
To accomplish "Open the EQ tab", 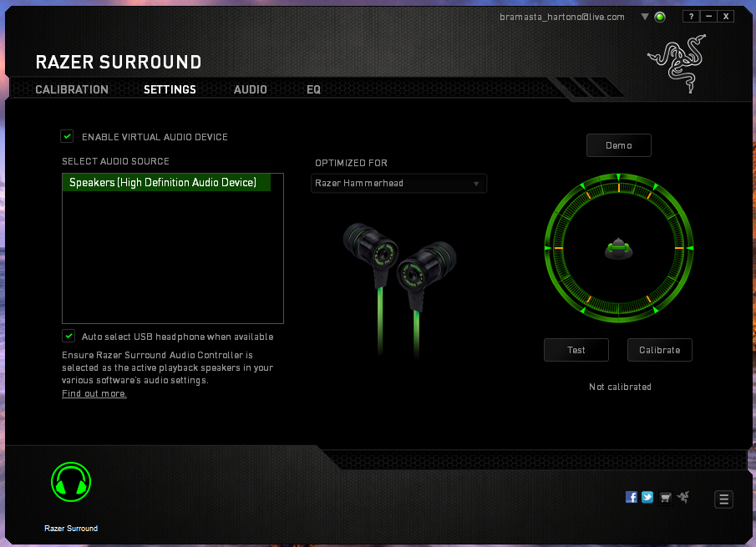I will (313, 89).
